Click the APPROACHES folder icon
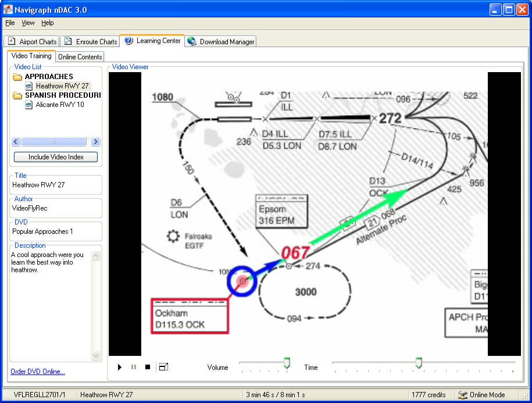This screenshot has width=532, height=403. click(x=17, y=77)
